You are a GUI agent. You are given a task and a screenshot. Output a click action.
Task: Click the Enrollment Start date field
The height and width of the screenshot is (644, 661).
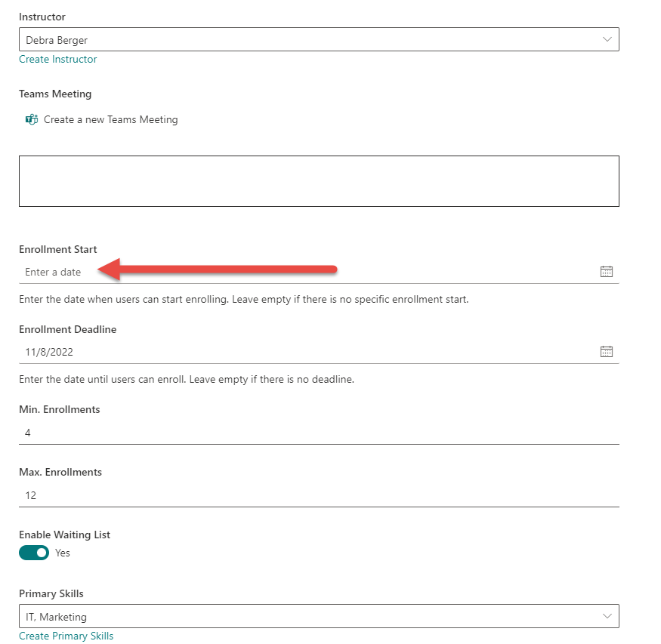pyautogui.click(x=302, y=272)
